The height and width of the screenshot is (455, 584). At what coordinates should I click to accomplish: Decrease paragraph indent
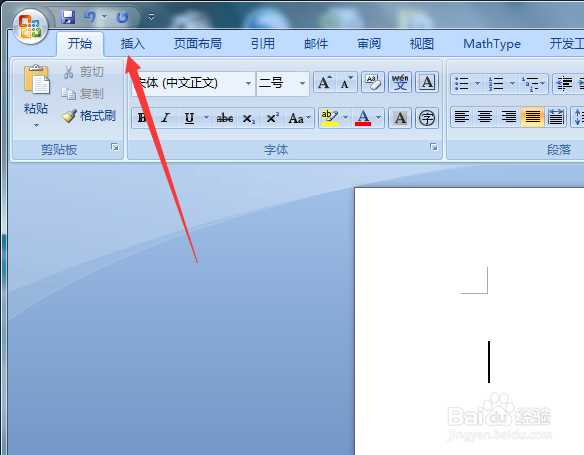[x=564, y=83]
